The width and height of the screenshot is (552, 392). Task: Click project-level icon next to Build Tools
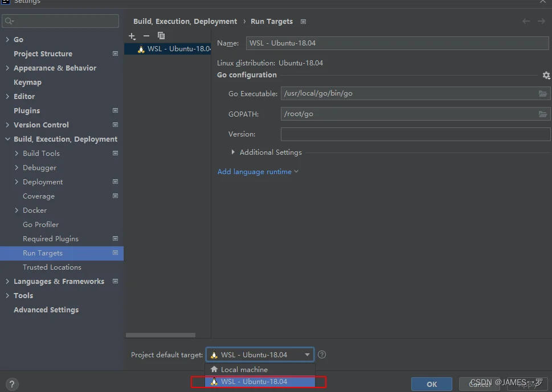pyautogui.click(x=115, y=153)
